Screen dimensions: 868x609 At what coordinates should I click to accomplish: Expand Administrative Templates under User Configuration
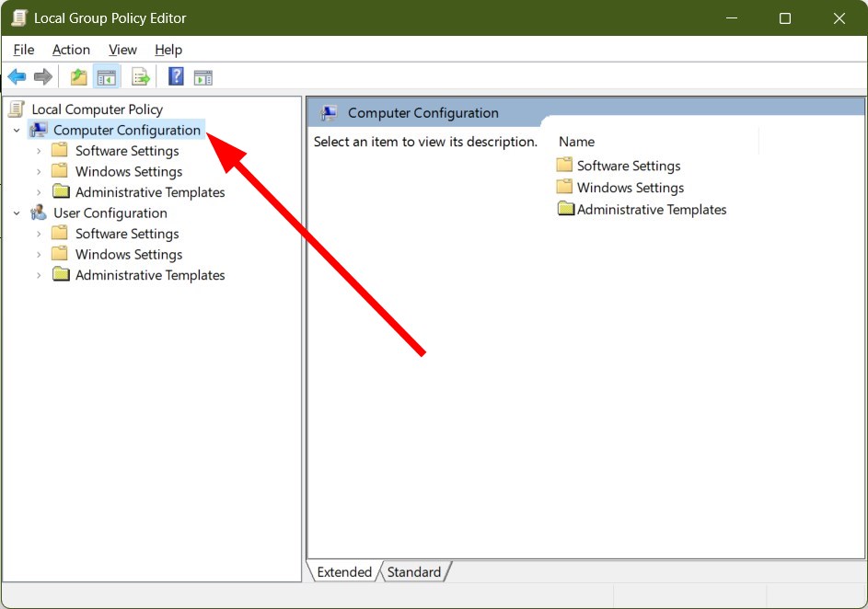(x=38, y=275)
